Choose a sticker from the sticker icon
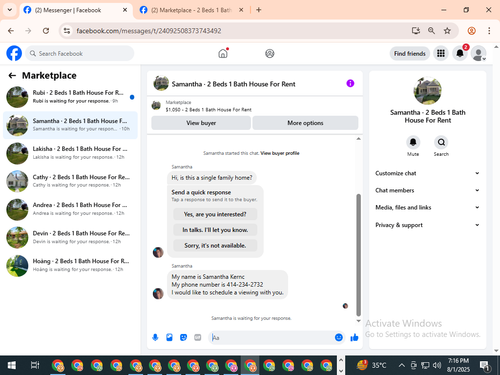 click(x=183, y=338)
